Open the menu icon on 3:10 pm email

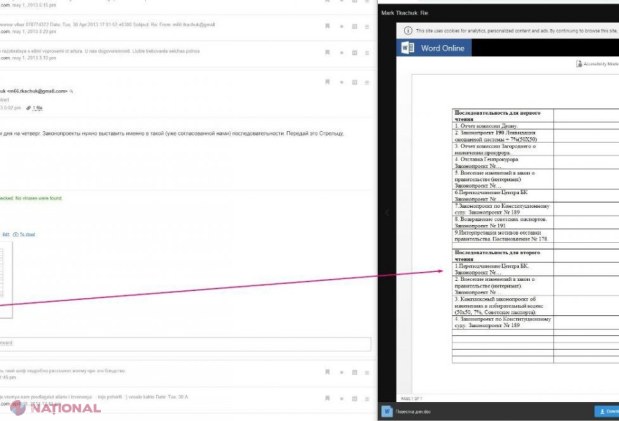click(367, 53)
